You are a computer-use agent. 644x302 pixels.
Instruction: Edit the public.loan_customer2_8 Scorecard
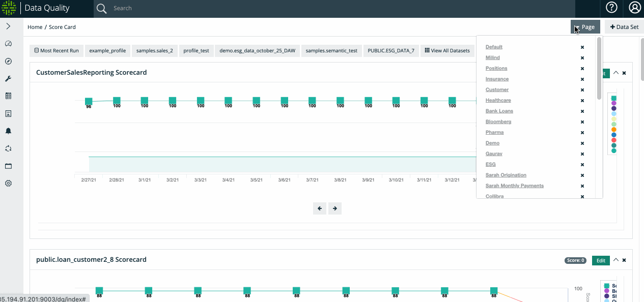point(601,260)
